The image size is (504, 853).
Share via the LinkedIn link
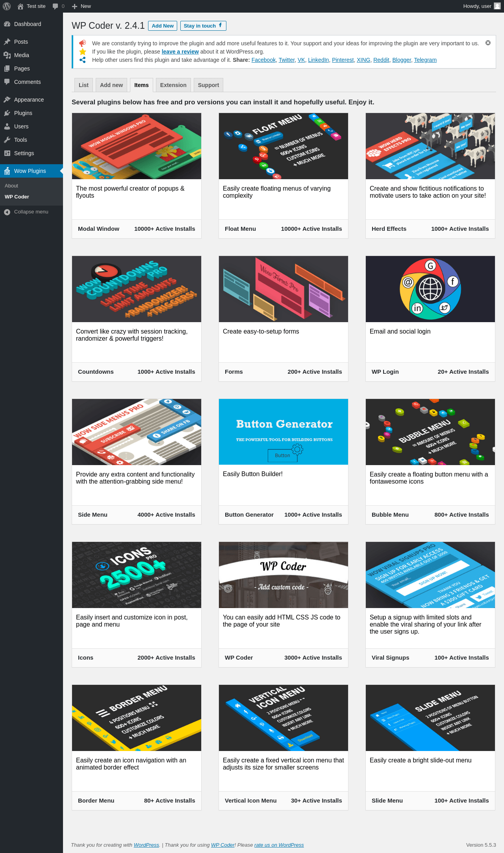(318, 60)
